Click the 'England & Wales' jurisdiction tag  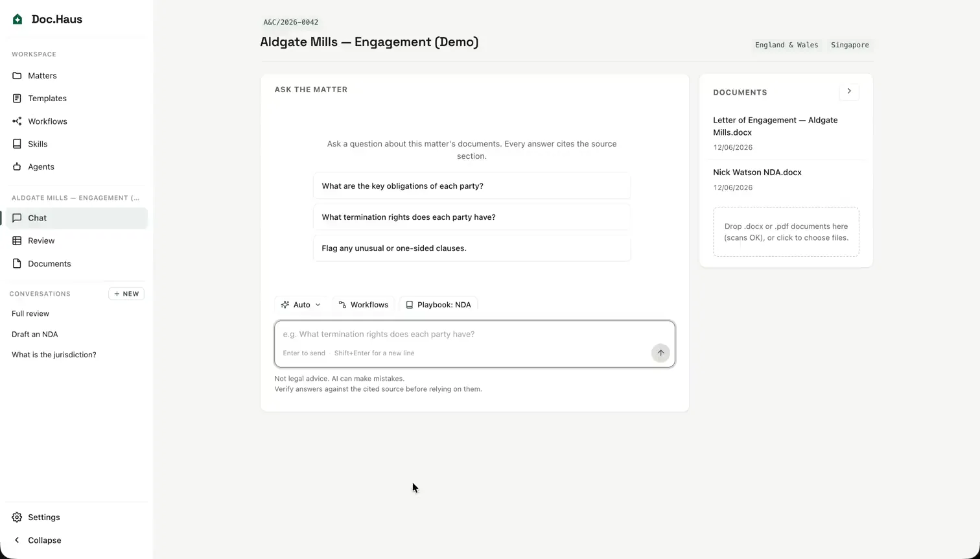click(x=787, y=45)
